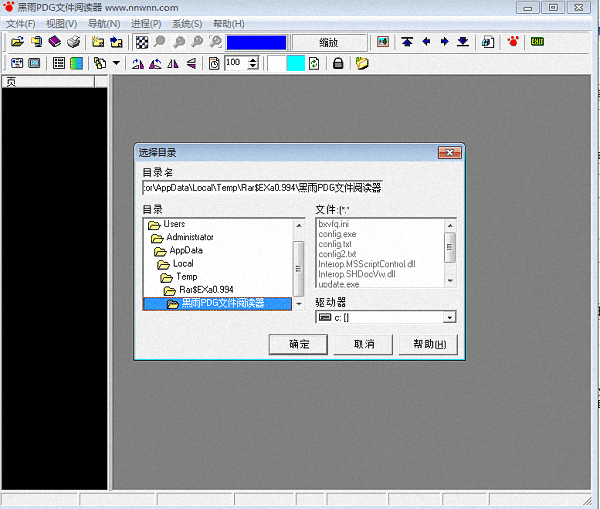Jump to first page arrow icon
Viewport: 600px width, 509px height.
[407, 42]
